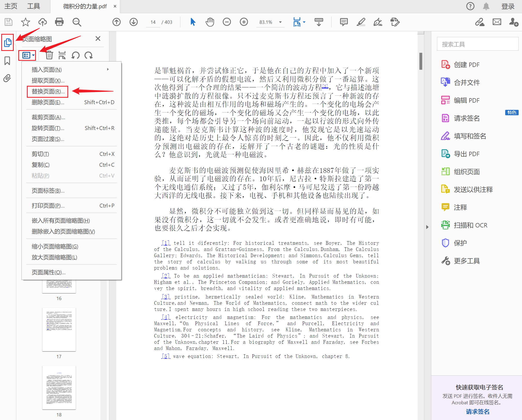Viewport: 522px width, 420px height.
Task: Open the thumbnail panel options menu
Action: tap(27, 55)
